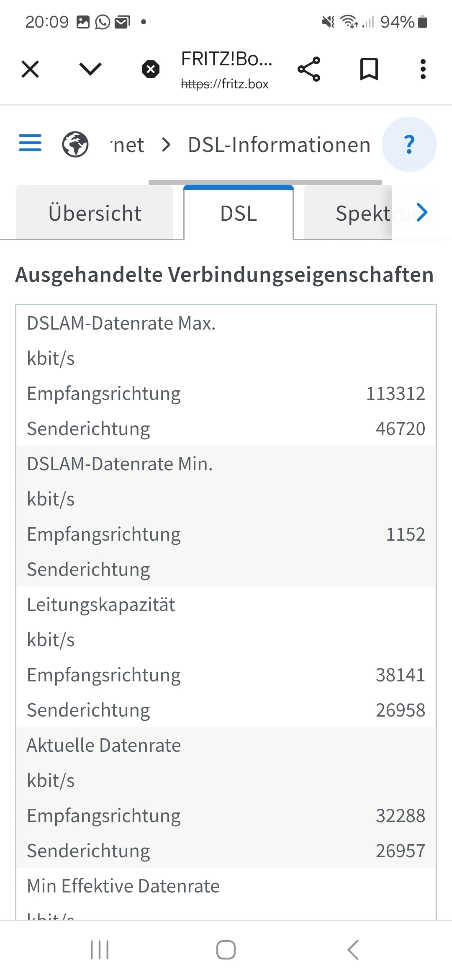
Task: Tap the fritz.box URL address
Action: pyautogui.click(x=225, y=84)
